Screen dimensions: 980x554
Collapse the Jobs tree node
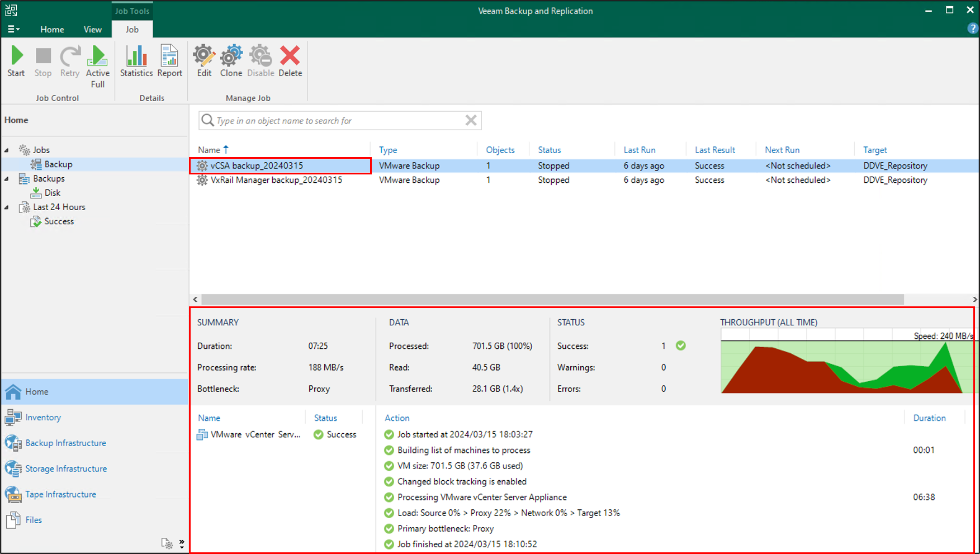tap(7, 150)
